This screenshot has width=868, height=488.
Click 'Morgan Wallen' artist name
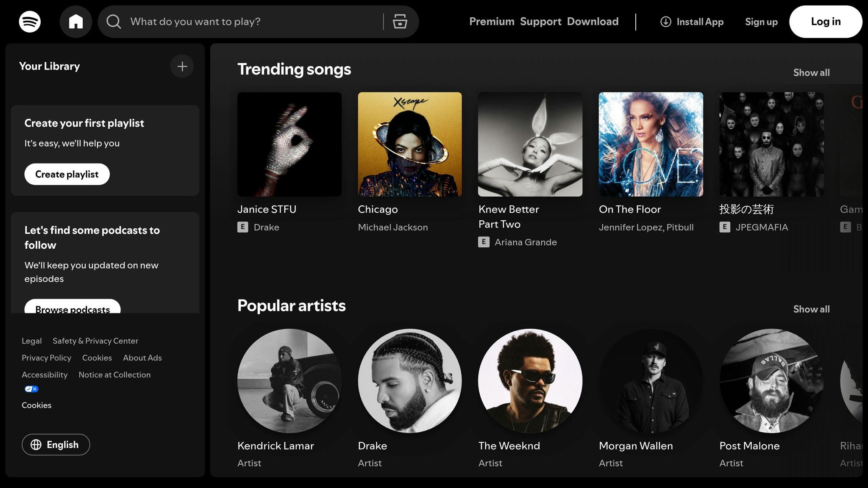636,446
